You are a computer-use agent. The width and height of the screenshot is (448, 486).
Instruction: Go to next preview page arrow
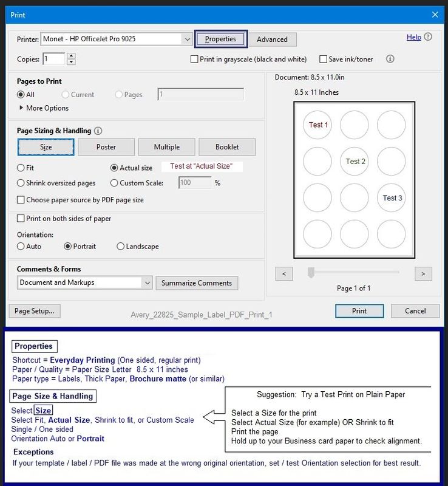[x=423, y=274]
